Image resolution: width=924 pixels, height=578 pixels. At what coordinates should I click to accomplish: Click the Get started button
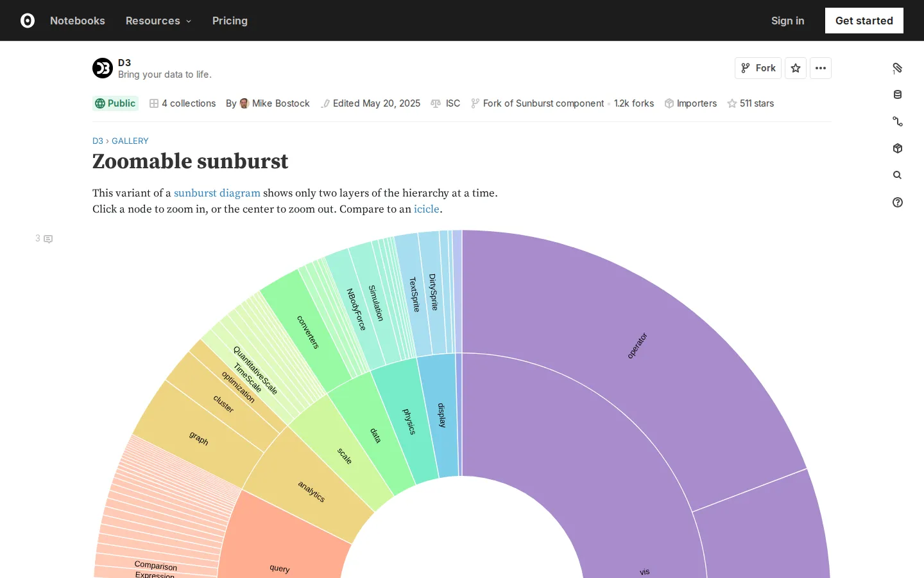(x=864, y=21)
